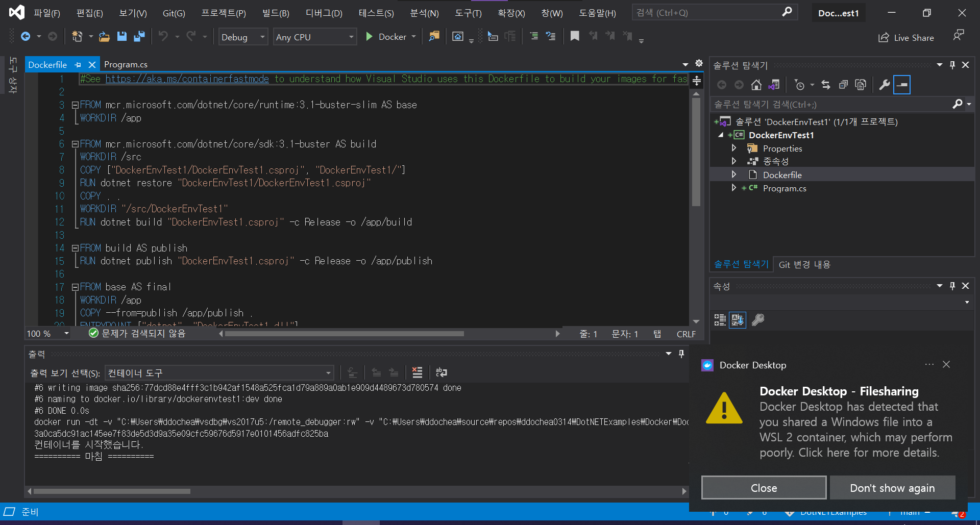Open file using the folder icon
The image size is (980, 525).
[x=104, y=37]
